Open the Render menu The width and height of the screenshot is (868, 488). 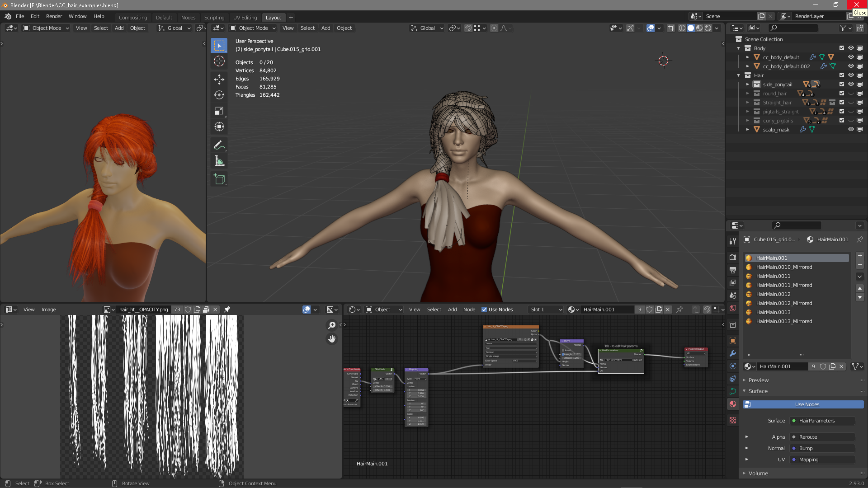[54, 16]
